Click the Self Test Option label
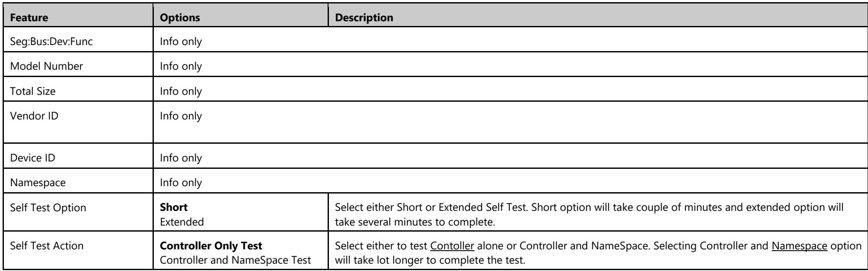The image size is (868, 271). tap(49, 207)
